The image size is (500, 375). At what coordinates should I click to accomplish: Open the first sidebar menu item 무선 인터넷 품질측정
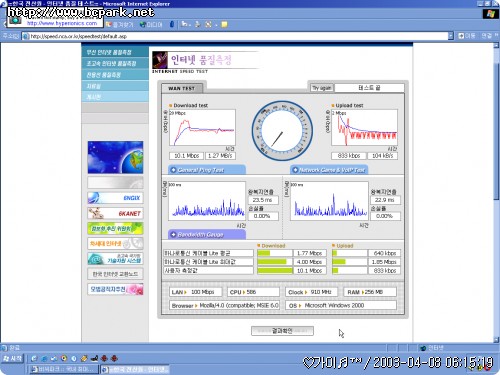(115, 52)
